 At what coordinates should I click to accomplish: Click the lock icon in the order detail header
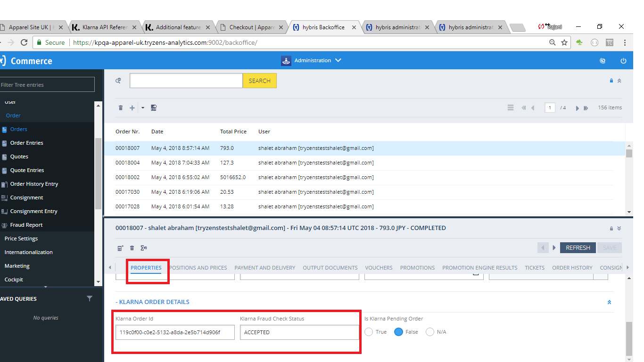[x=611, y=228]
